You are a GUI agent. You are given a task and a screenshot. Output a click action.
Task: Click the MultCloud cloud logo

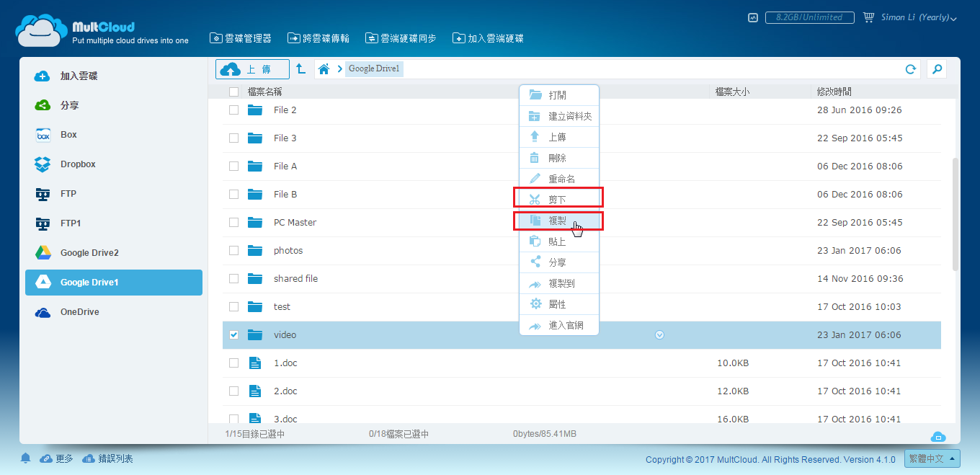(x=43, y=30)
